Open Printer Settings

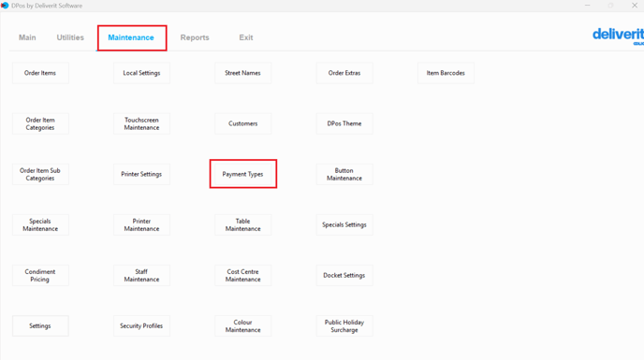[141, 174]
